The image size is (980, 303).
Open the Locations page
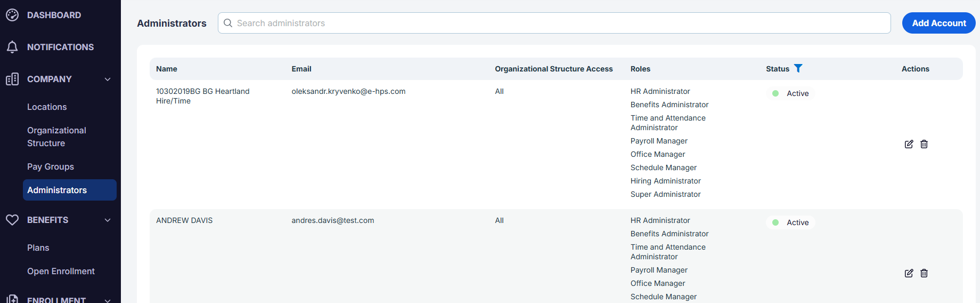click(47, 107)
